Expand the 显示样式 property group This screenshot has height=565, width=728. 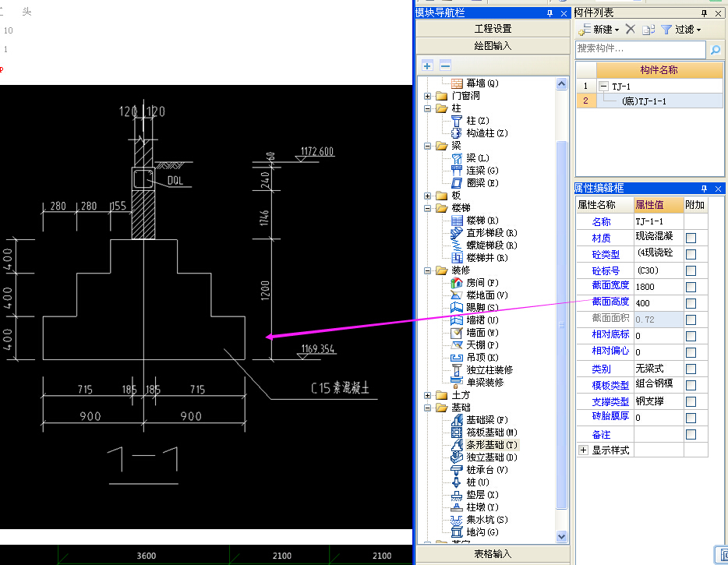584,450
